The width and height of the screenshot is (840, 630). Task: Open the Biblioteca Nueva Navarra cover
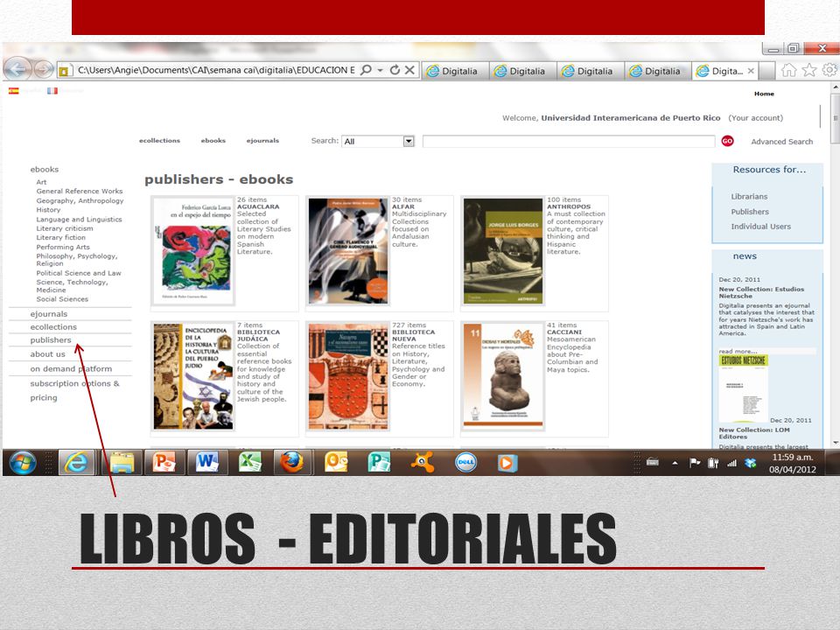tap(348, 376)
